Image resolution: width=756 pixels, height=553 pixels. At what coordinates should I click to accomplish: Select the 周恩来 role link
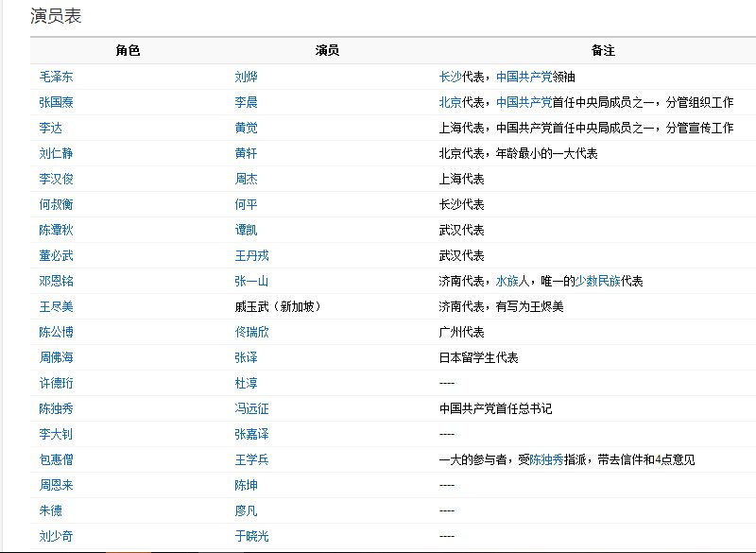point(57,484)
